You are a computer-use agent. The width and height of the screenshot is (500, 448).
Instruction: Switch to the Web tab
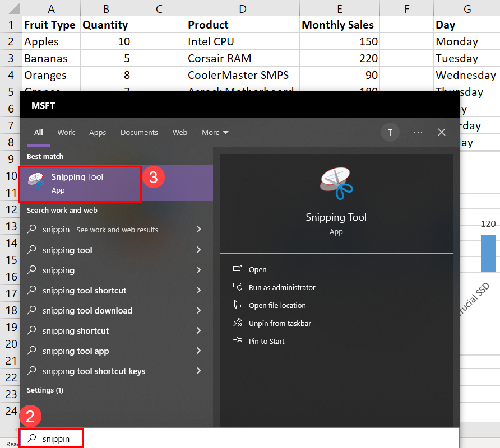point(180,133)
